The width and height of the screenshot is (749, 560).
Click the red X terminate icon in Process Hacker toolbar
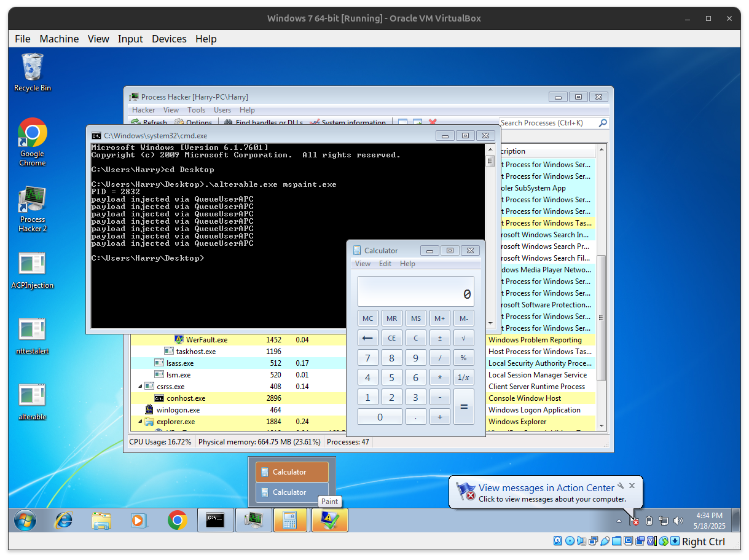pos(433,123)
